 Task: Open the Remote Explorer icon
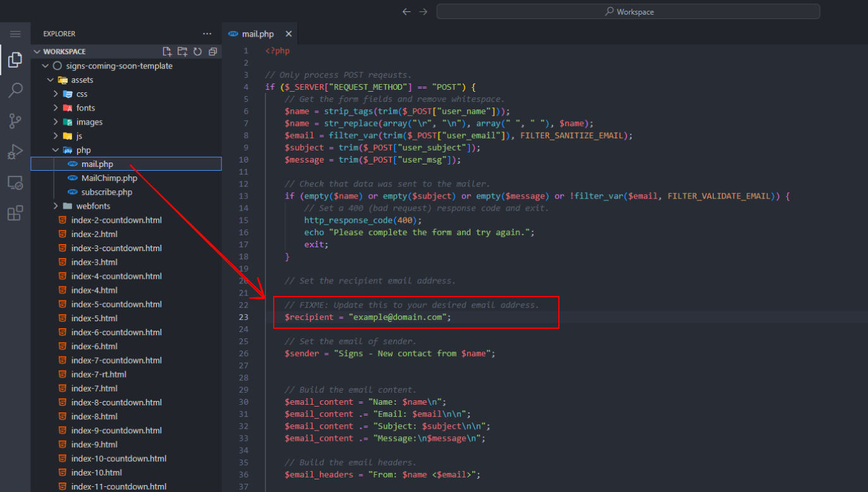coord(15,183)
